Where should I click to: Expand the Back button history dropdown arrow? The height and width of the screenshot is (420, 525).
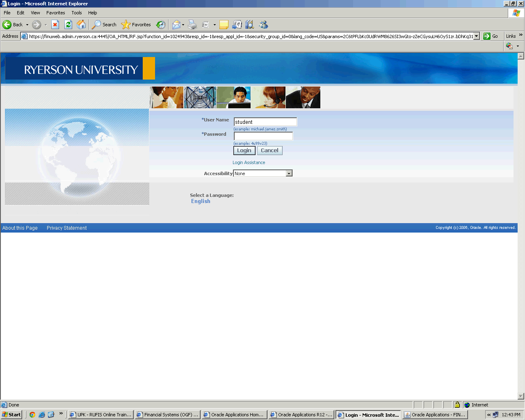point(27,25)
